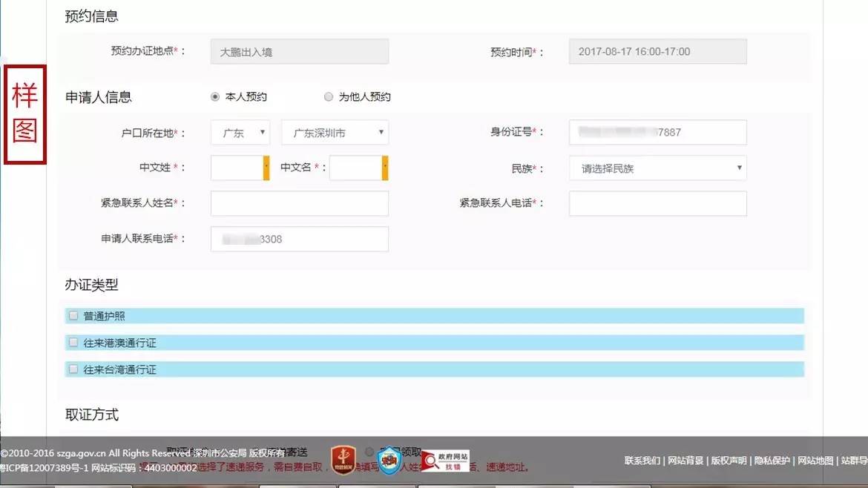Select the 为他人预约 radio option
The image size is (868, 488).
click(329, 96)
